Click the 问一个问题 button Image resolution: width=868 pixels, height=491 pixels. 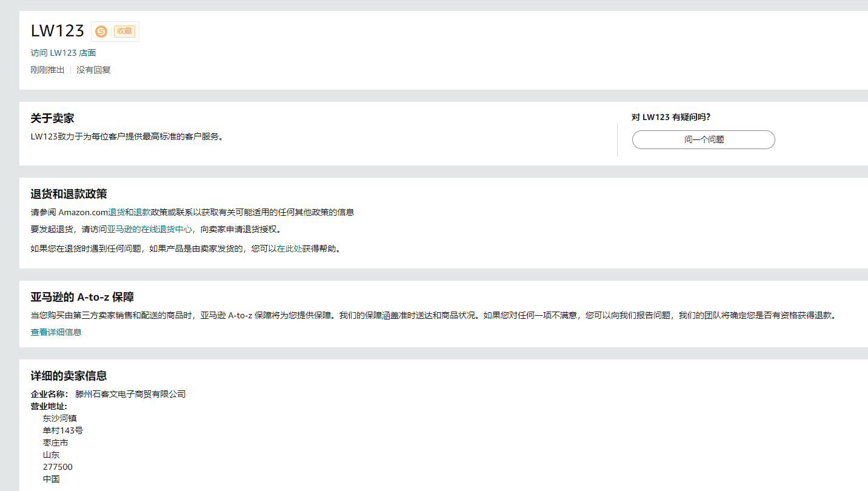pyautogui.click(x=704, y=139)
